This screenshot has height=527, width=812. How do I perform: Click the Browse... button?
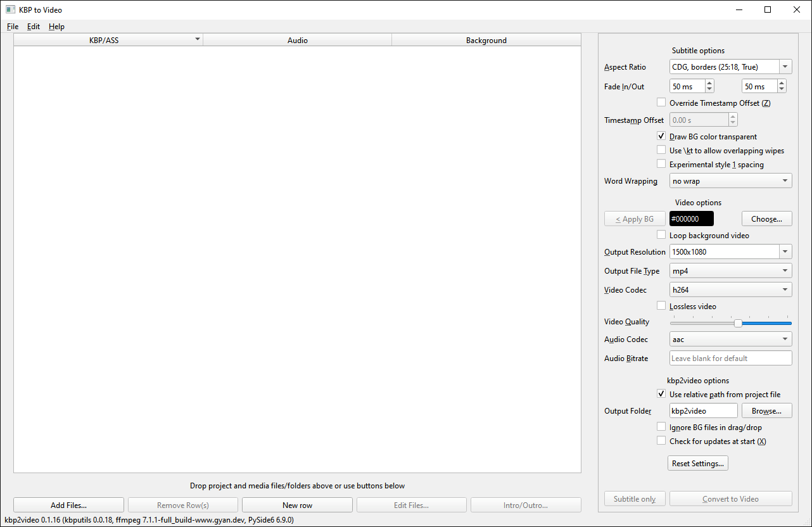767,411
